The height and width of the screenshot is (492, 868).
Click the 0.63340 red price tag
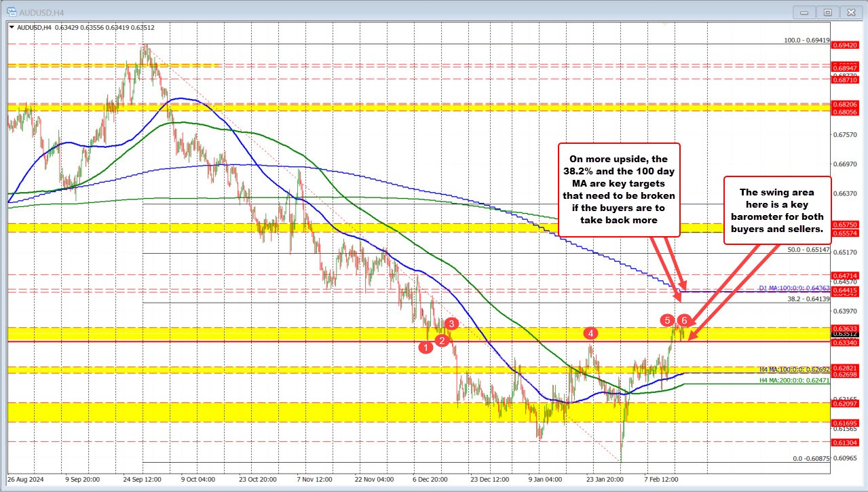[x=846, y=342]
